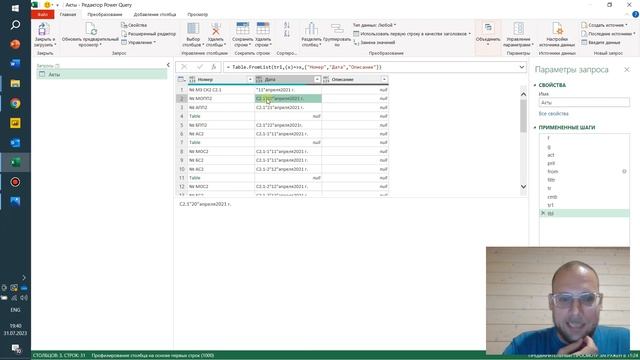Click the ENG language indicator
Image resolution: width=640 pixels, height=360 pixels.
[15, 310]
